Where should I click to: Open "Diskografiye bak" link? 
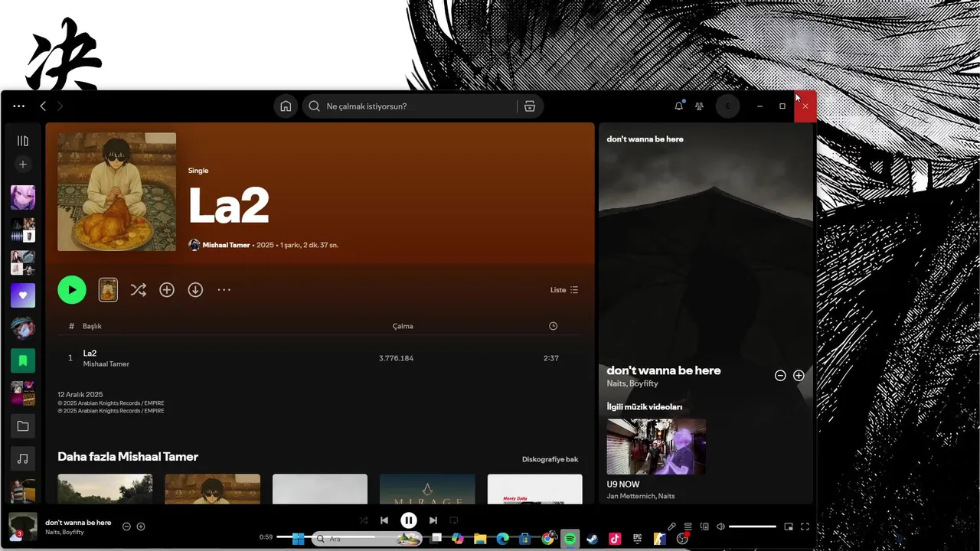[550, 459]
